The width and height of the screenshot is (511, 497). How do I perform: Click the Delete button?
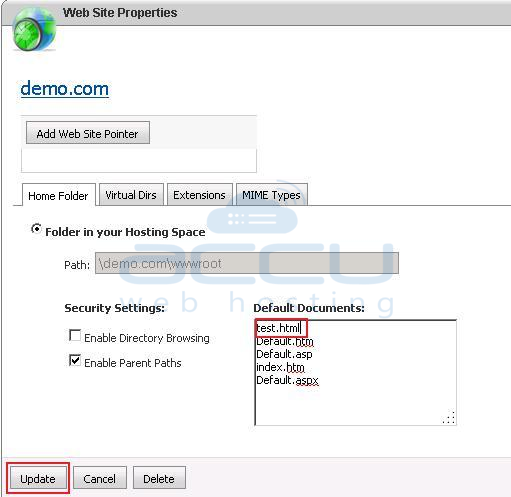click(159, 478)
